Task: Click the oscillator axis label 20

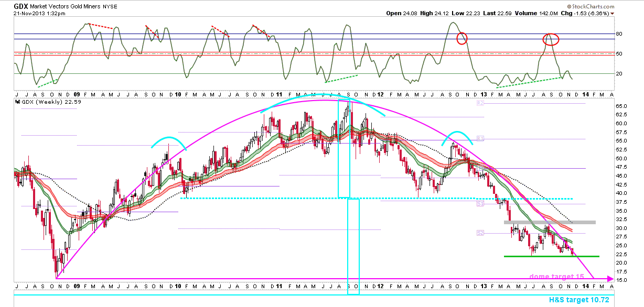Action: [618, 74]
